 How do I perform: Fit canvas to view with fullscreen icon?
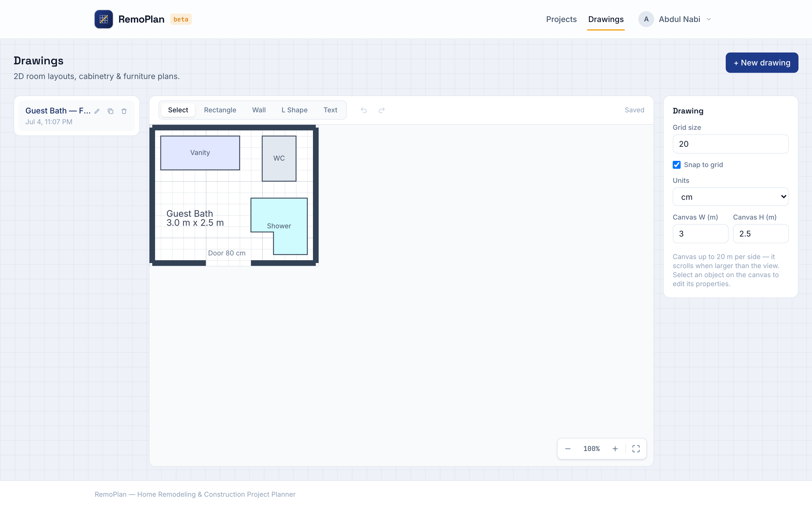tap(636, 449)
